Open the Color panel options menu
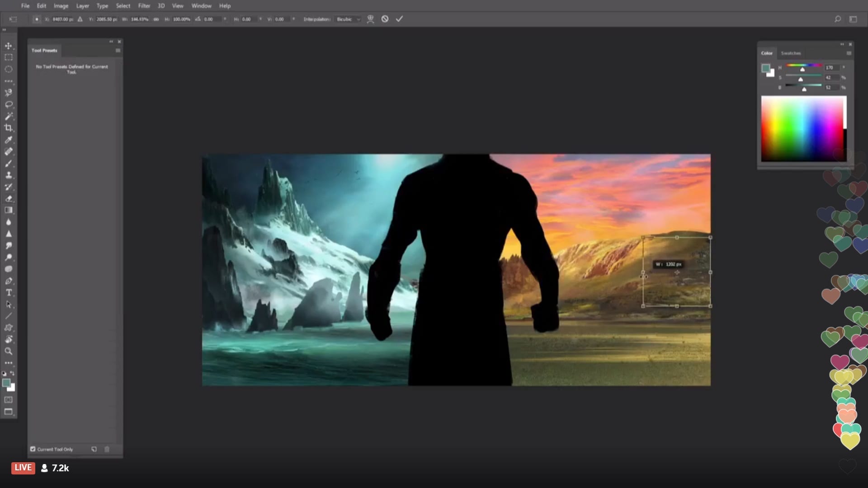868x488 pixels. click(x=849, y=53)
